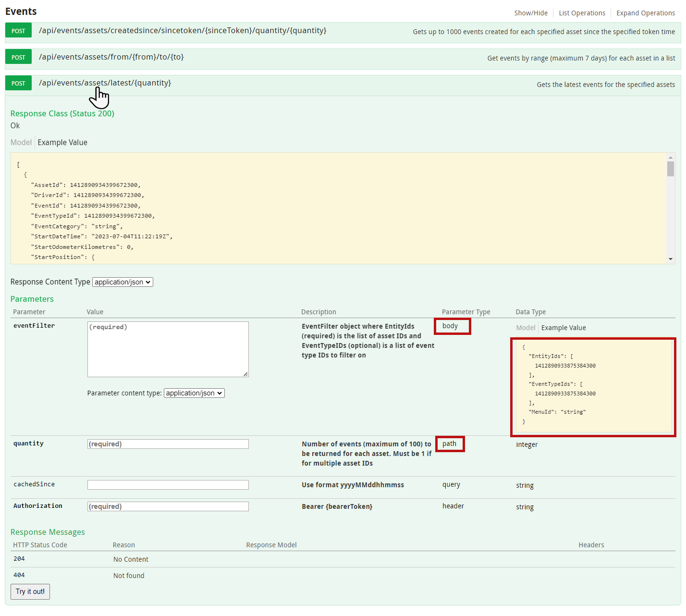Click the eventFilter body textarea
The height and width of the screenshot is (616, 686).
[x=168, y=349]
